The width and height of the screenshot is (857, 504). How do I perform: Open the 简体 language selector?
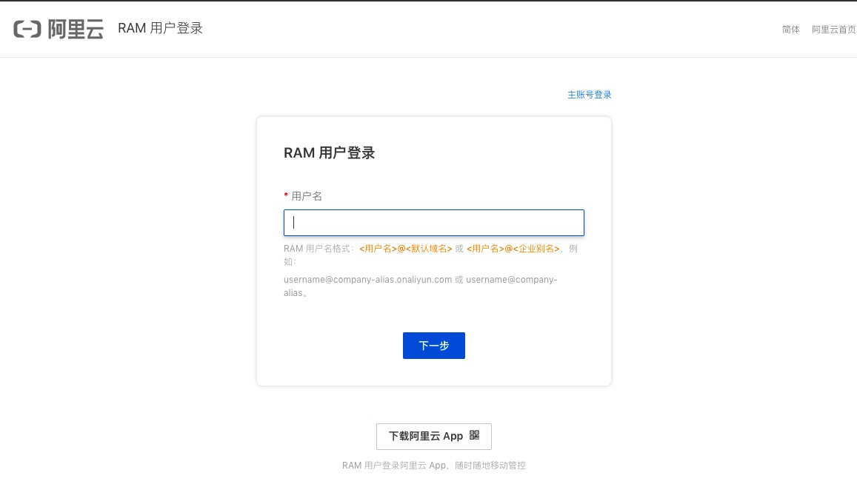coord(790,30)
